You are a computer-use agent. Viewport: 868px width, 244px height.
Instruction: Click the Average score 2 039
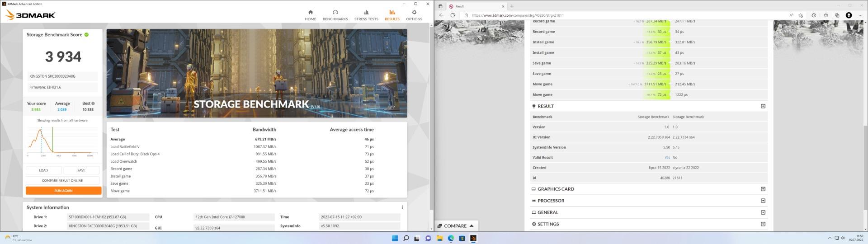coord(62,110)
